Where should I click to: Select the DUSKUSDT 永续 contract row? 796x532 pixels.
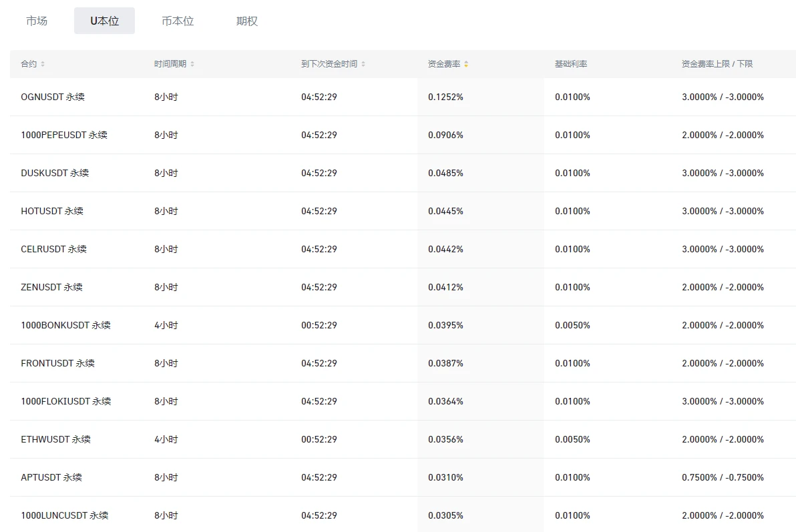55,173
